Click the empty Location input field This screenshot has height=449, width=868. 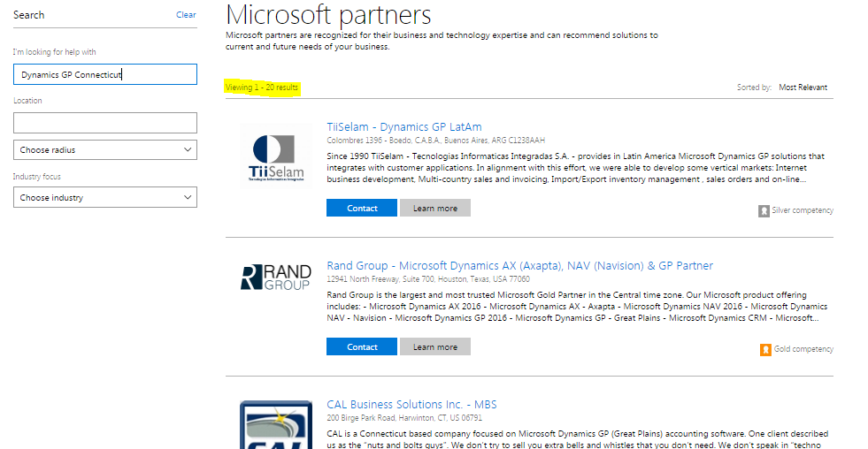coord(105,123)
